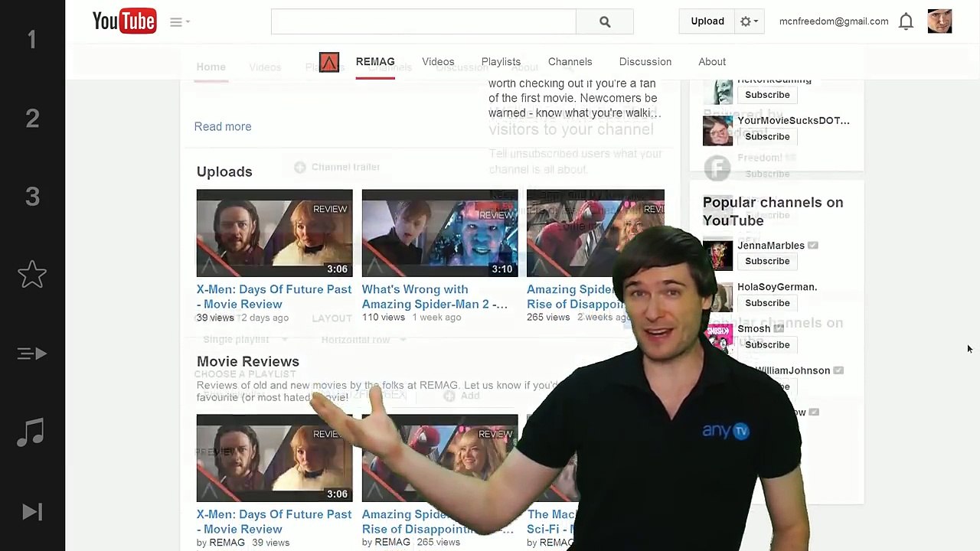Select number 3 in the left sidebar
This screenshot has width=980, height=551.
click(32, 197)
